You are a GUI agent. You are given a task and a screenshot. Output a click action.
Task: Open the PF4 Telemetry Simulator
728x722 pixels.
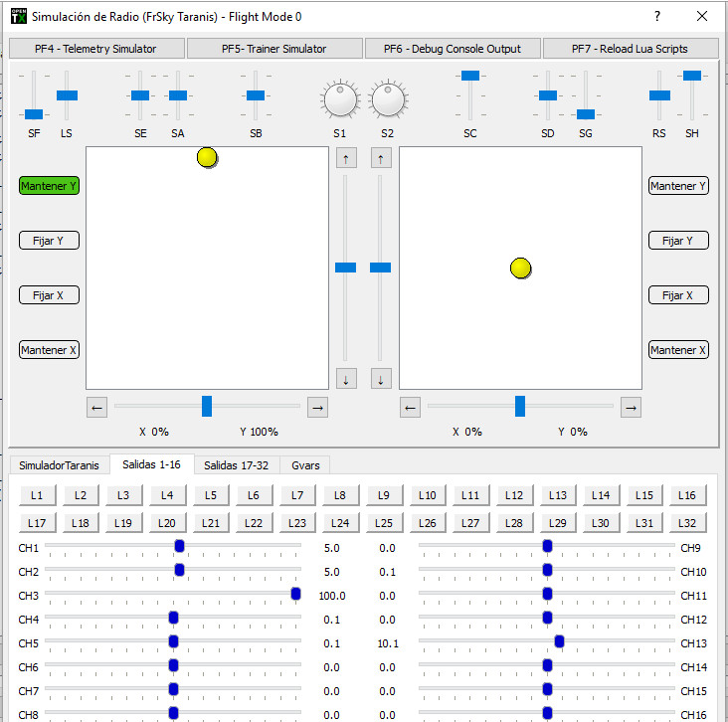coord(95,49)
